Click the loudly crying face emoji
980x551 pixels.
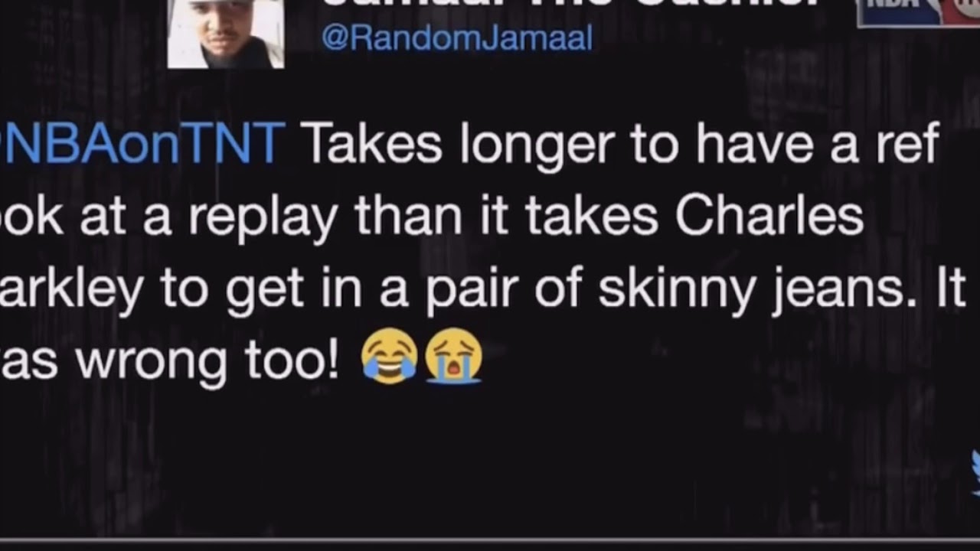pyautogui.click(x=454, y=355)
